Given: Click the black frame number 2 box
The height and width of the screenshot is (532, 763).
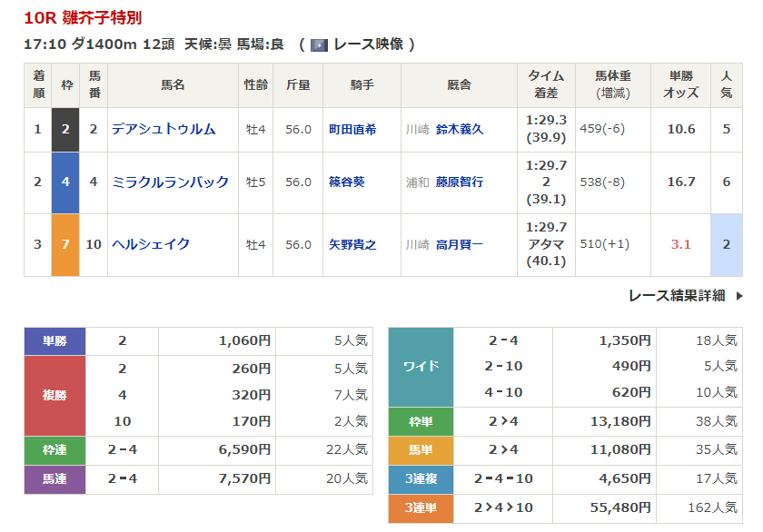Looking at the screenshot, I should tap(65, 130).
